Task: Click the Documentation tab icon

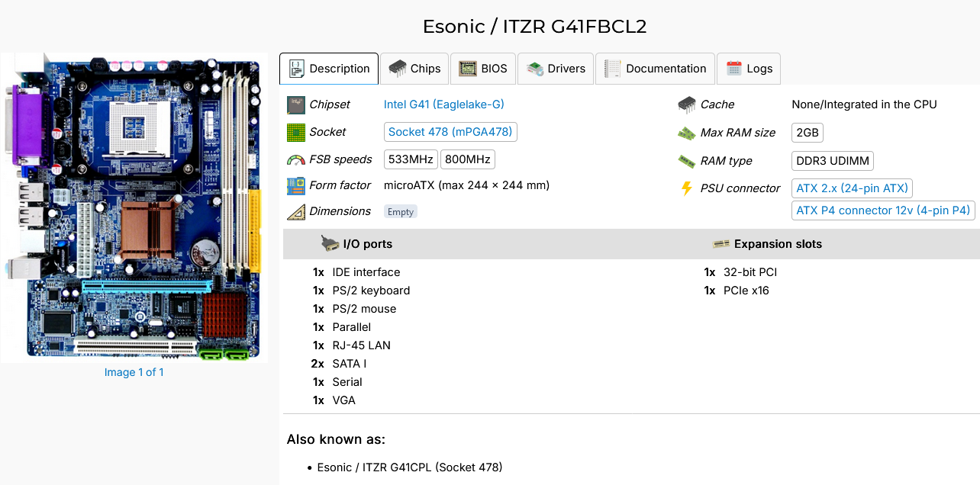Action: pyautogui.click(x=612, y=69)
